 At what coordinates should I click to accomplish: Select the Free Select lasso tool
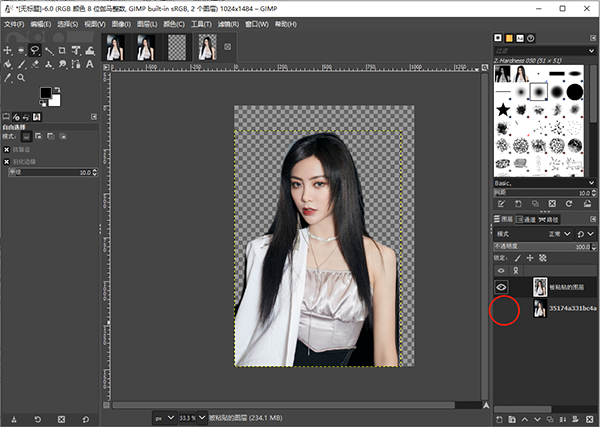tap(35, 49)
